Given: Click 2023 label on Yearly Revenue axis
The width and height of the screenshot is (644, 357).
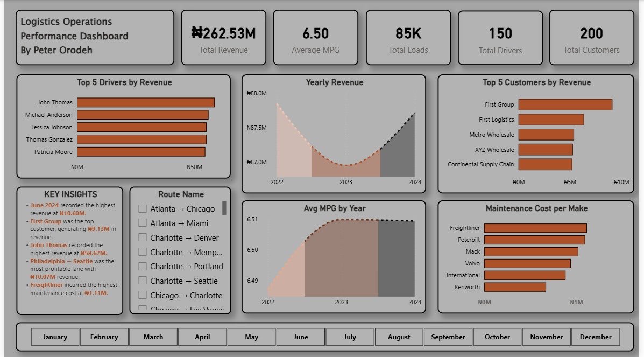Looking at the screenshot, I should [x=346, y=182].
